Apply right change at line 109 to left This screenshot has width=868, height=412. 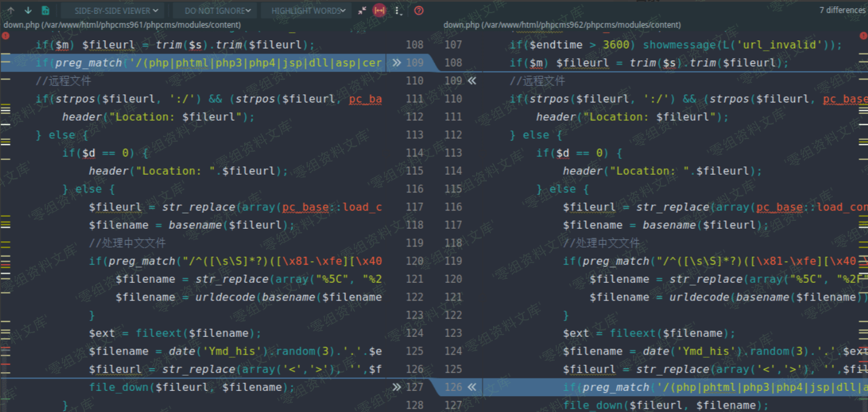472,81
